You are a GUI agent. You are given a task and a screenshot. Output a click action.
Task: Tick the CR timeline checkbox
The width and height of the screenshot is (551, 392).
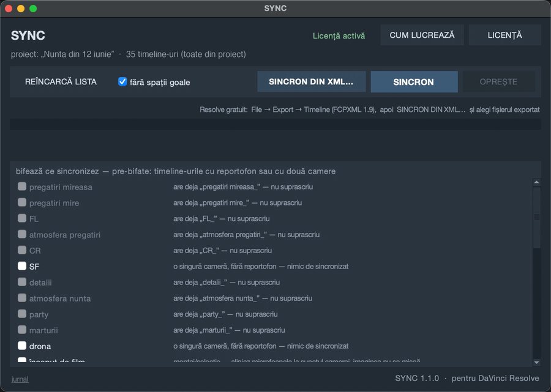tap(22, 250)
